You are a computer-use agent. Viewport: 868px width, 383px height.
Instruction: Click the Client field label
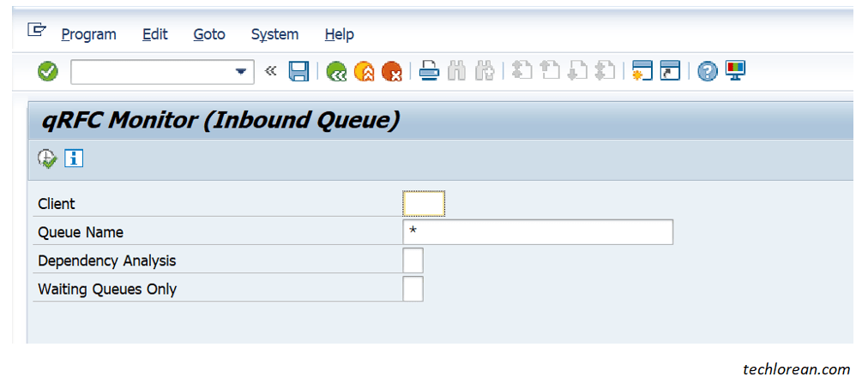[x=57, y=204]
